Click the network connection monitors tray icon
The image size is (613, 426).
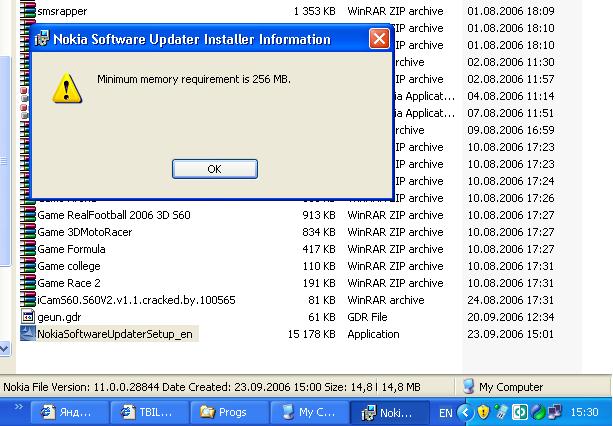(x=555, y=412)
